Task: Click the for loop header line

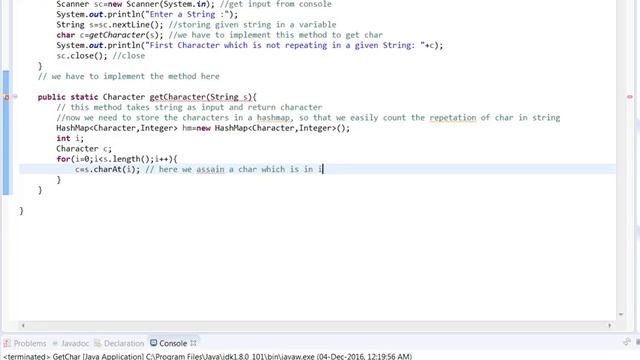Action: point(117,159)
